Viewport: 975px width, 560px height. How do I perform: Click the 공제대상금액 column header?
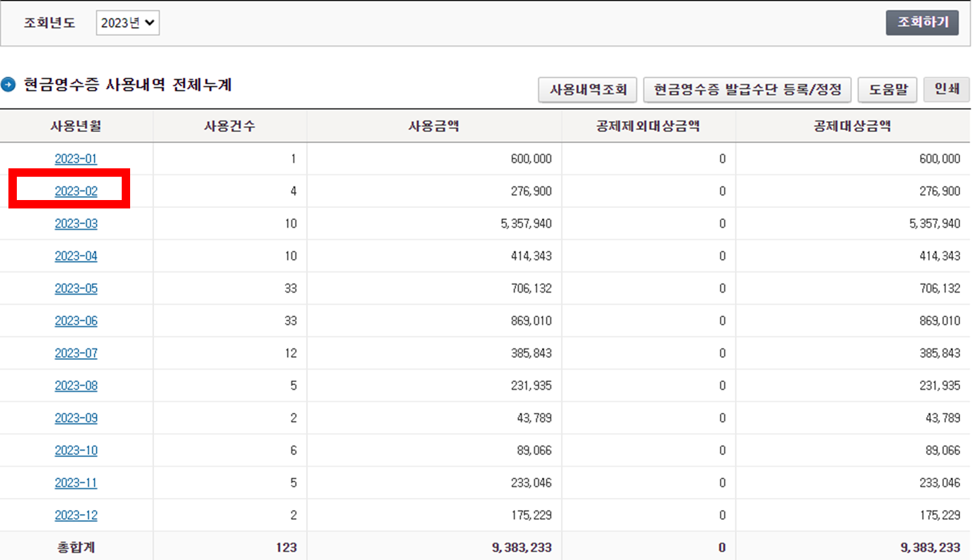(x=852, y=126)
